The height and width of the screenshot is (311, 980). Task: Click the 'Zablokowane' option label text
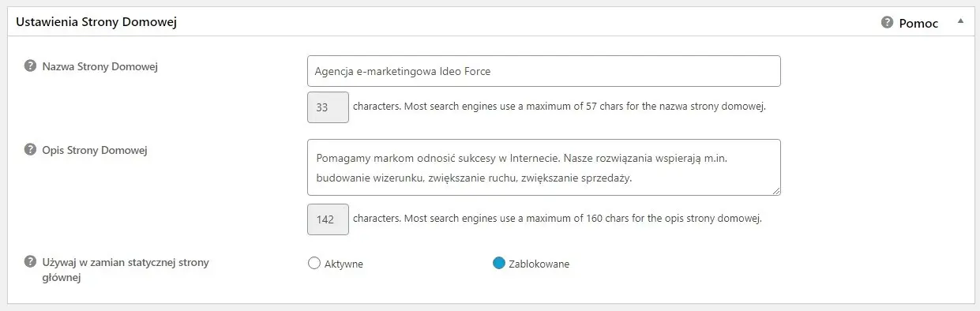click(539, 264)
